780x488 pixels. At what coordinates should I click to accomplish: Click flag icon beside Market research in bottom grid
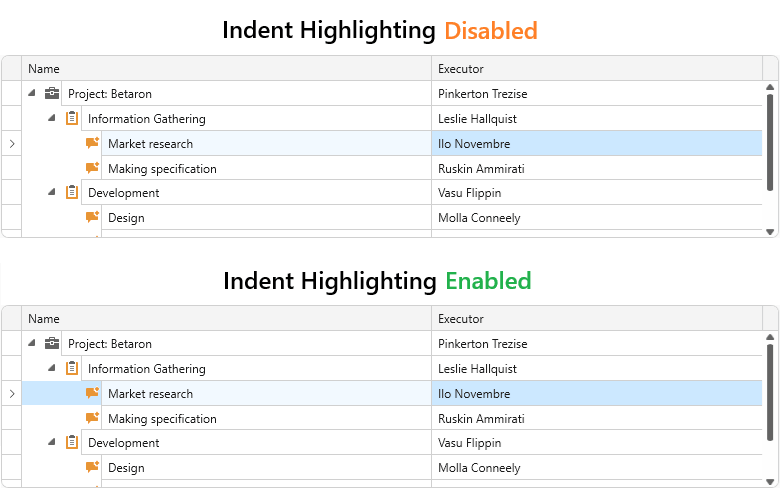coord(92,393)
